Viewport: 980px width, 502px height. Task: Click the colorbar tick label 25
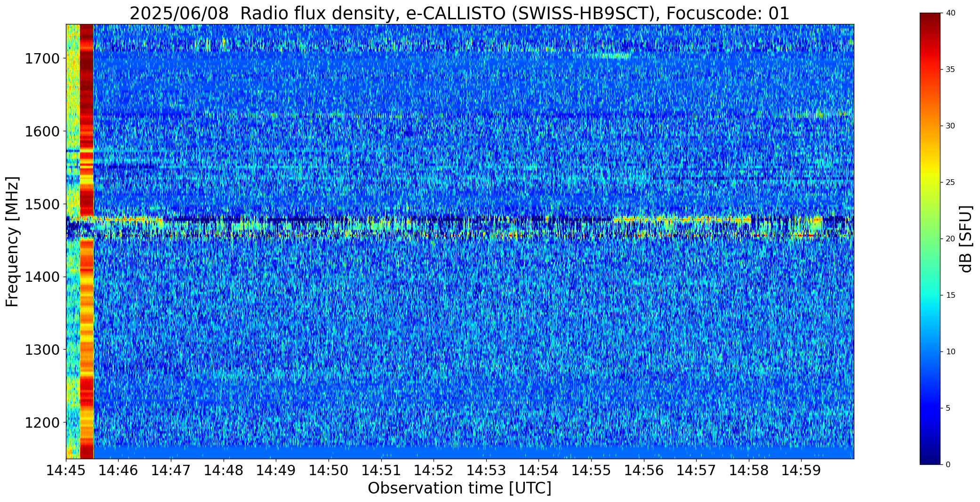tap(950, 183)
